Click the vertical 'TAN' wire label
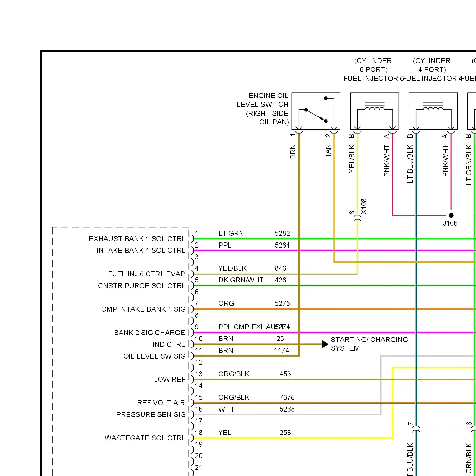The width and height of the screenshot is (476, 476). point(328,151)
